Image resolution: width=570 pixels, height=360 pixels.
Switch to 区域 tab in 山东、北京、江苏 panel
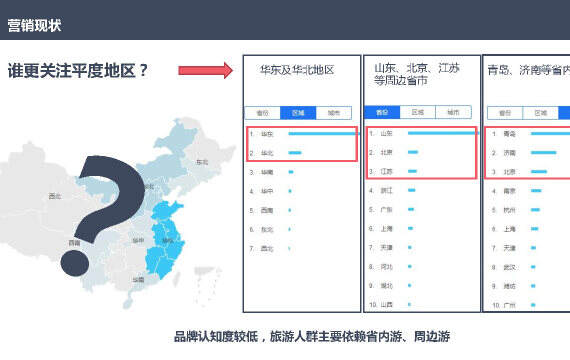417,112
